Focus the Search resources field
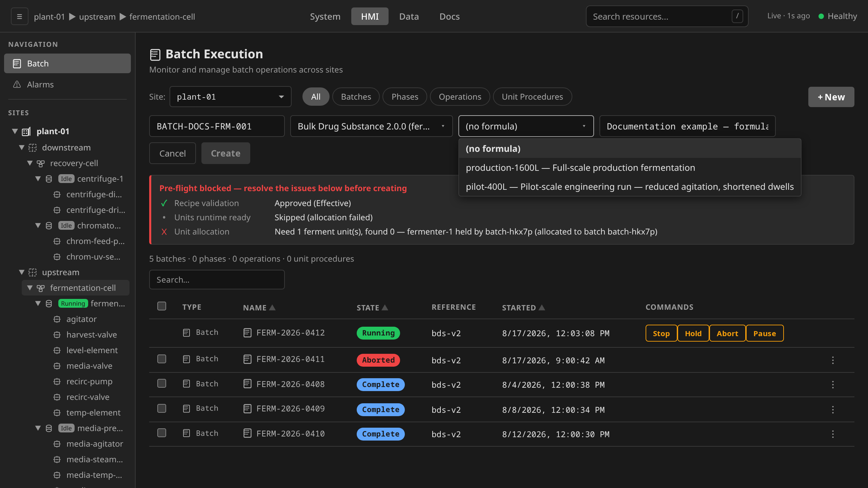The height and width of the screenshot is (488, 868). tap(667, 16)
